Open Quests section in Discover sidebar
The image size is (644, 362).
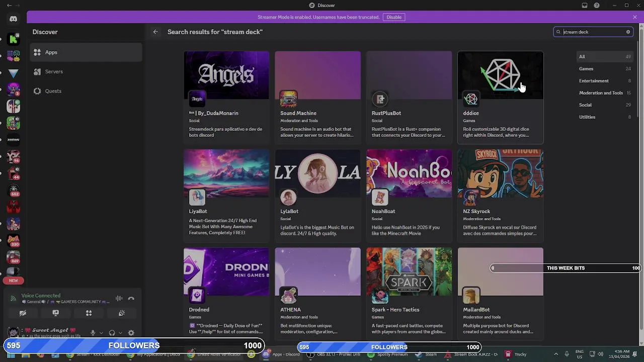(x=86, y=91)
